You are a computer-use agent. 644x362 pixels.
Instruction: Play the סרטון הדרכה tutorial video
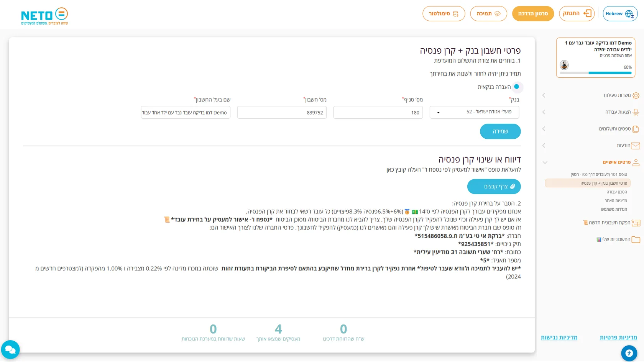coord(533,13)
